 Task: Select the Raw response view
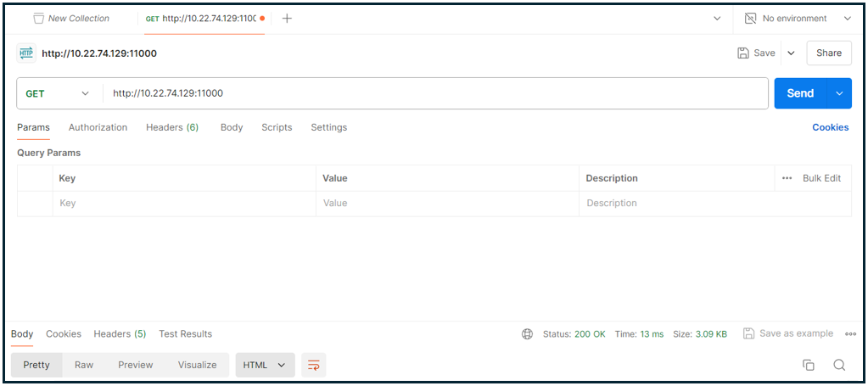[84, 365]
